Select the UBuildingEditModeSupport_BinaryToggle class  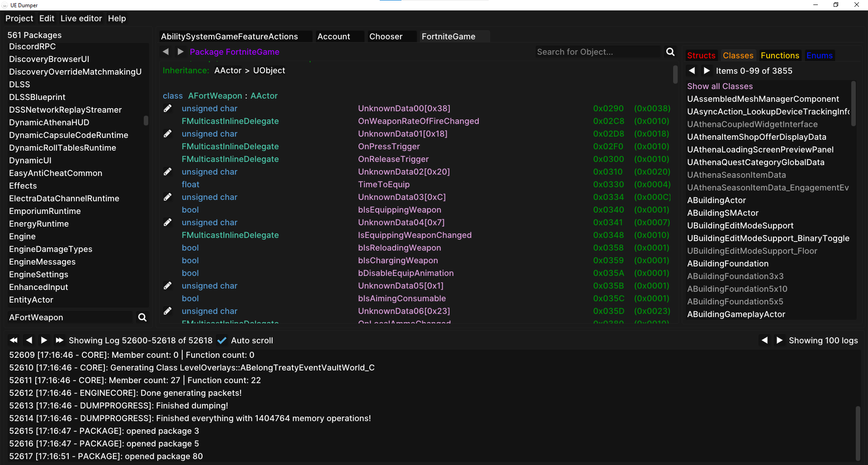tap(768, 238)
